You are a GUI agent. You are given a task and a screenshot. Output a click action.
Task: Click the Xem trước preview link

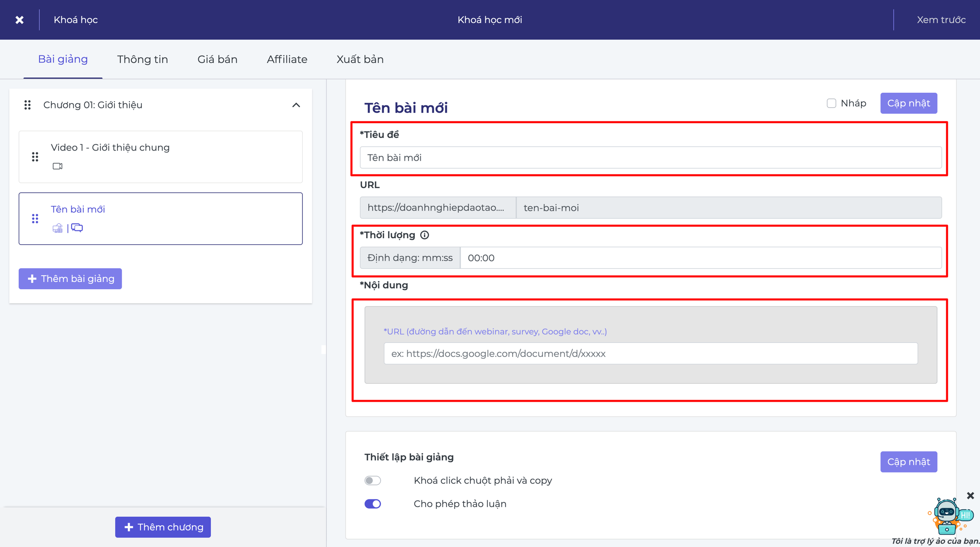tap(941, 20)
